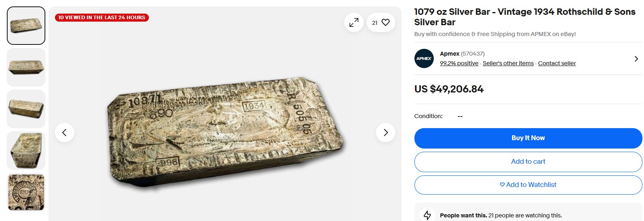Open the Seller's other items link
644x221 pixels.
[508, 63]
